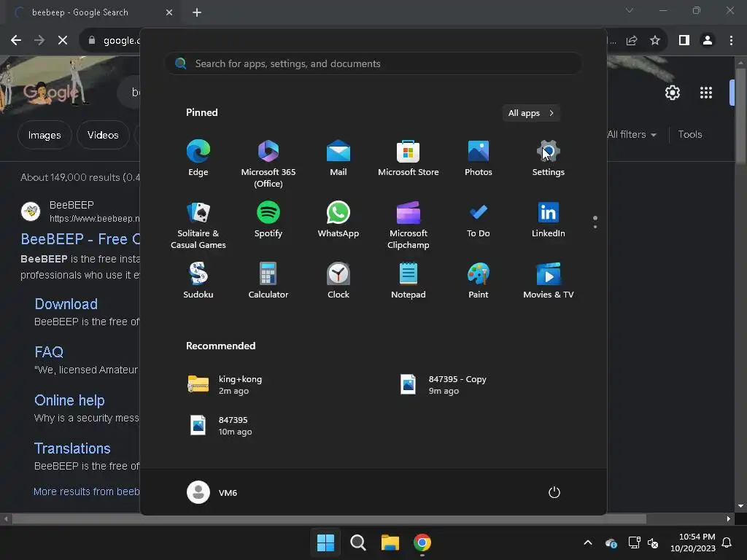
Task: Launch Movies & TV
Action: coord(549,281)
